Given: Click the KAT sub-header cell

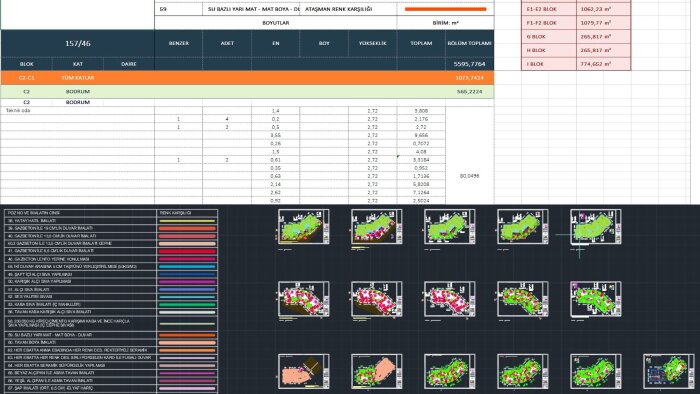Looking at the screenshot, I should tap(78, 64).
